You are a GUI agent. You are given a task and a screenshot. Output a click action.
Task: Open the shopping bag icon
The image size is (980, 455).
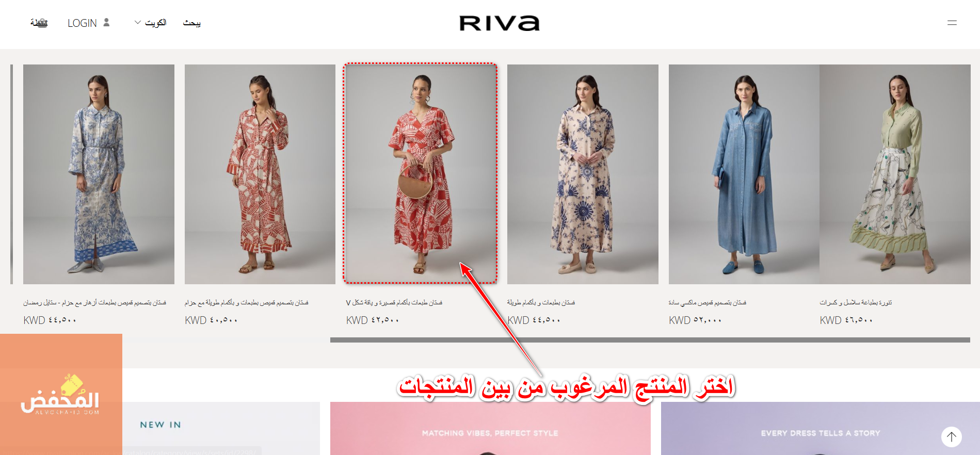[39, 23]
